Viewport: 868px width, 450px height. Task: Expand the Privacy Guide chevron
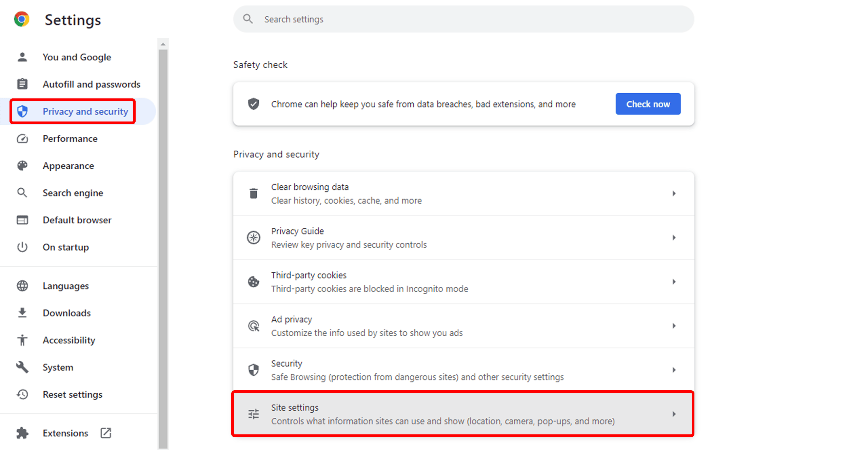click(x=674, y=238)
